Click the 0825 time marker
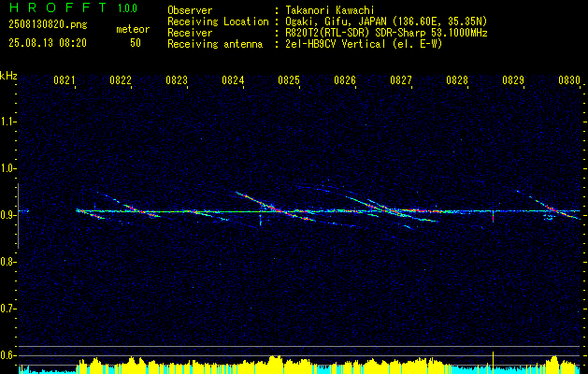588x374 pixels. (x=289, y=79)
